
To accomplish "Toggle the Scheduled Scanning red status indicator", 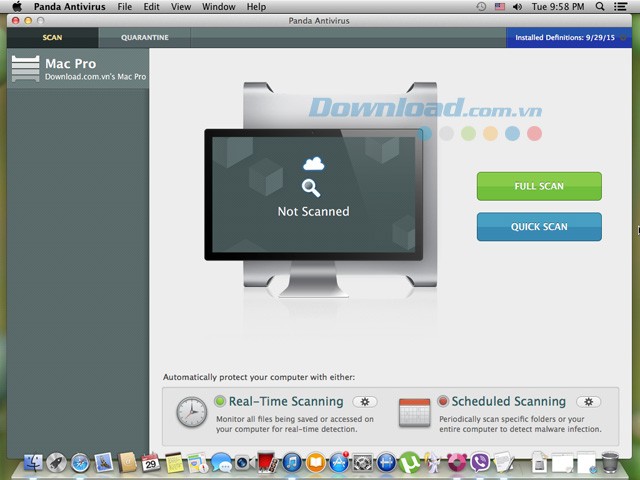I will coord(443,402).
